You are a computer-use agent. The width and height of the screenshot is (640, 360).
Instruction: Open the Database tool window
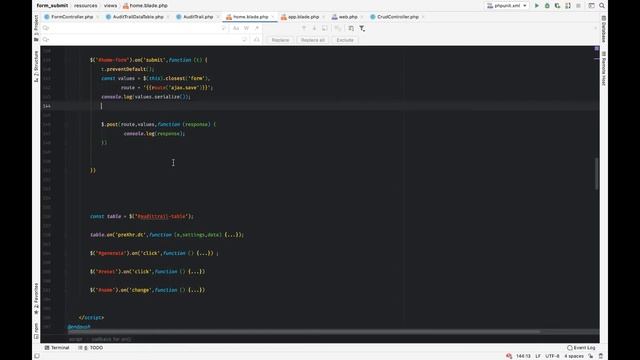point(604,29)
